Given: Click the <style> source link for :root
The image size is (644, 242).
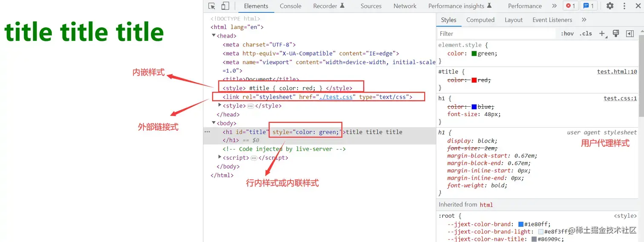Looking at the screenshot, I should pyautogui.click(x=625, y=216).
